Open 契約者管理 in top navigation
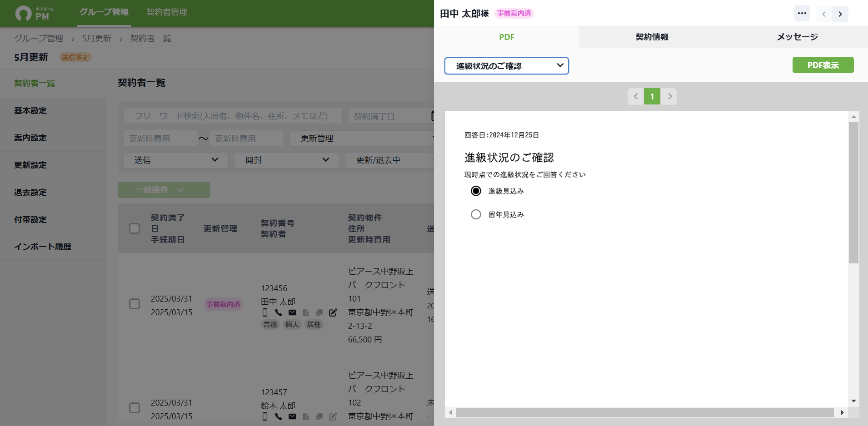Image resolution: width=868 pixels, height=426 pixels. 167,12
